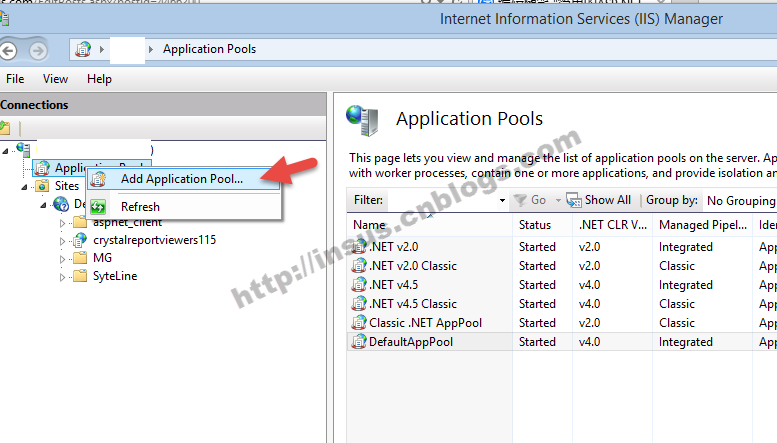Click the Forward navigation arrow
This screenshot has height=443, width=777.
pyautogui.click(x=38, y=51)
